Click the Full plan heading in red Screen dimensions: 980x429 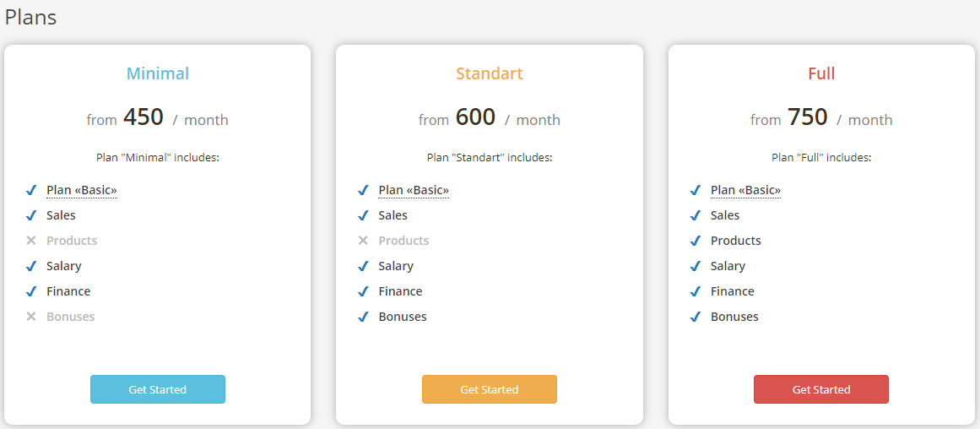[821, 73]
